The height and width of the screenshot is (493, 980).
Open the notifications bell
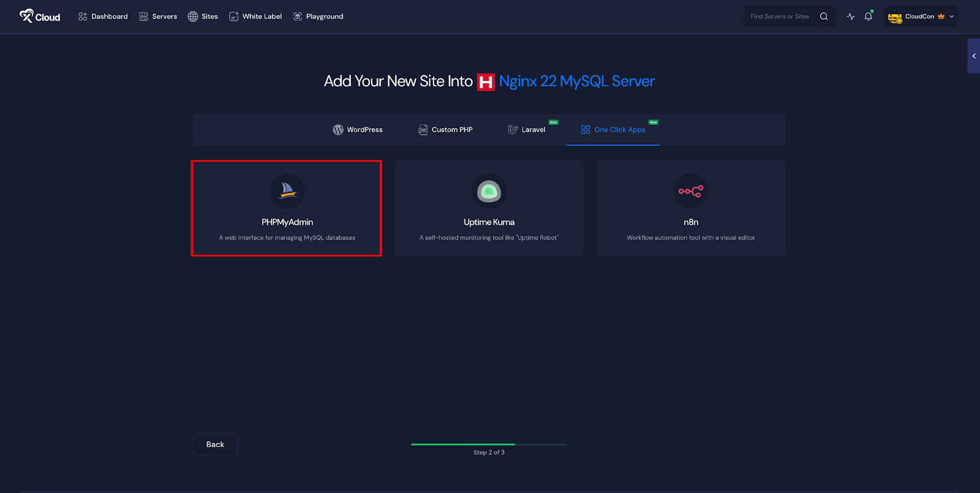point(868,17)
